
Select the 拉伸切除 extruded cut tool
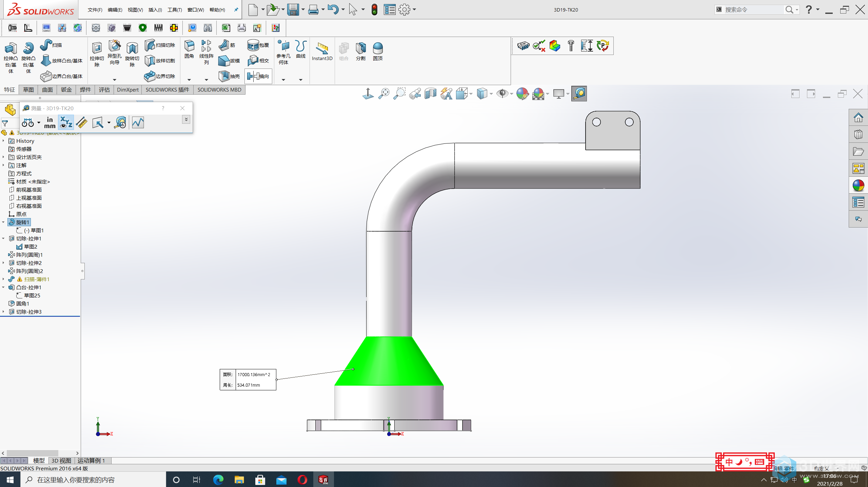pyautogui.click(x=97, y=54)
